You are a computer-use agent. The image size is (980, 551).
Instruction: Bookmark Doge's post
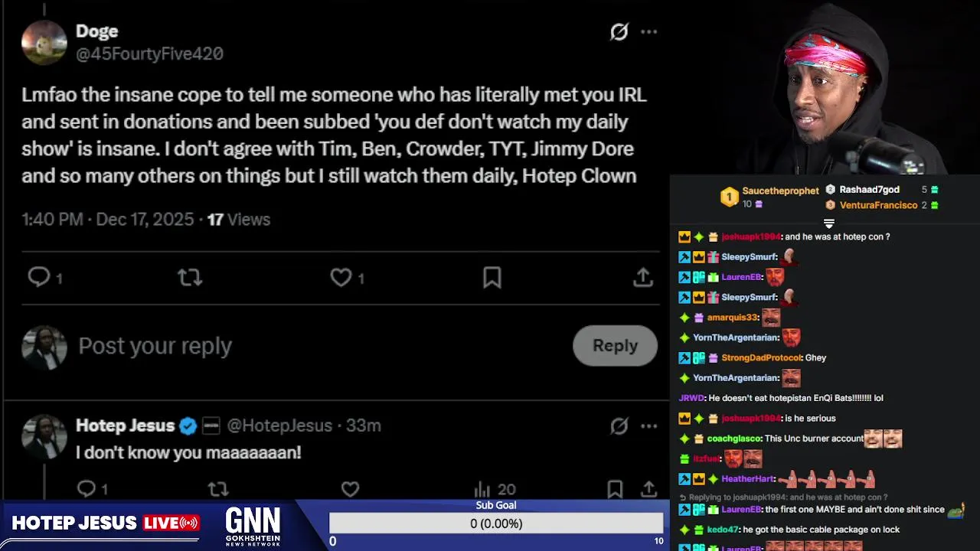point(492,277)
